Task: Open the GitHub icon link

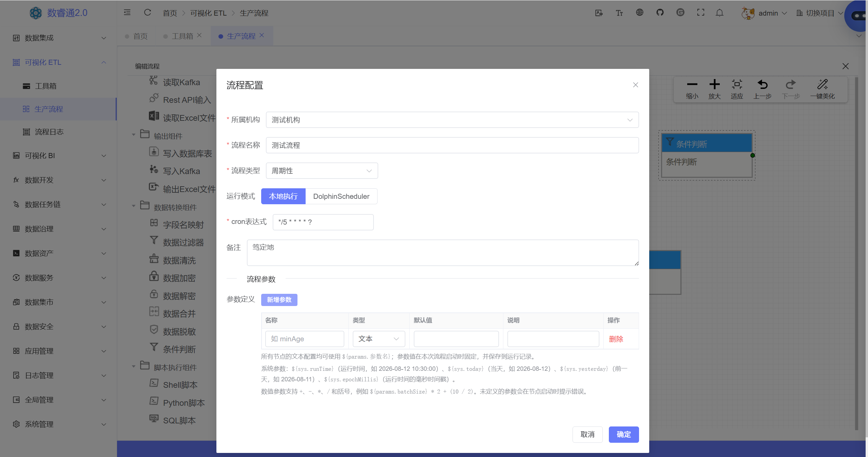Action: pos(660,13)
